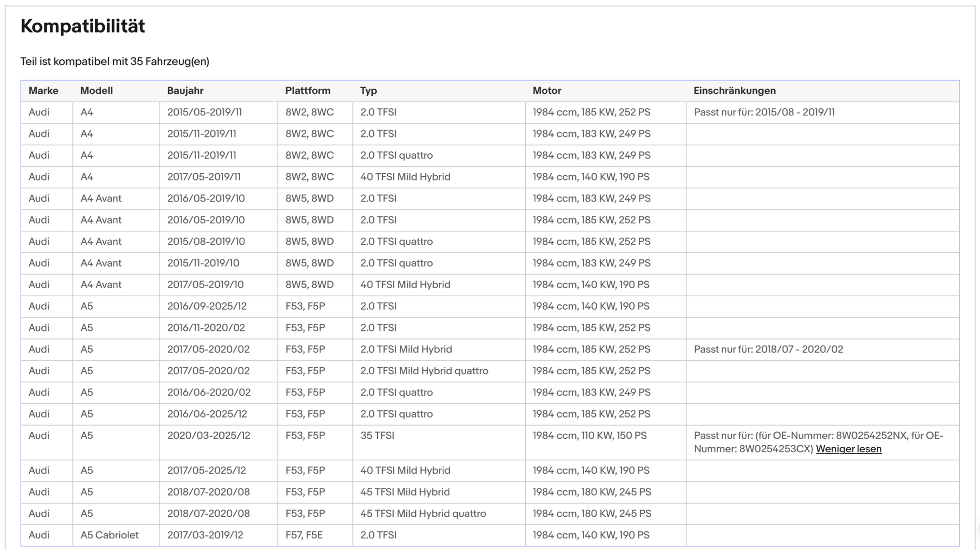Click the '45 TFSI Mild Hybrid quattro' cell
980x550 pixels.
click(423, 513)
